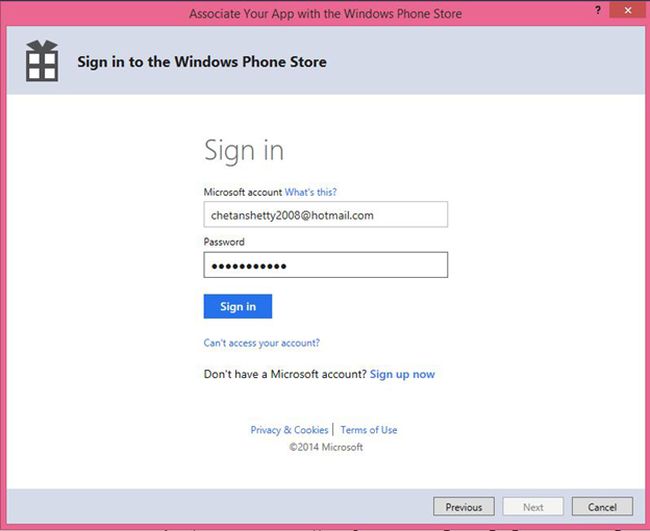Focus the Microsoft account email field
The height and width of the screenshot is (531, 650).
pos(325,215)
